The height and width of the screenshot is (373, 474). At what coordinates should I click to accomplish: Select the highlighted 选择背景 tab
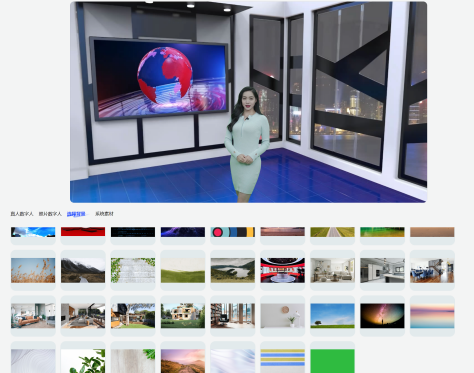point(76,214)
